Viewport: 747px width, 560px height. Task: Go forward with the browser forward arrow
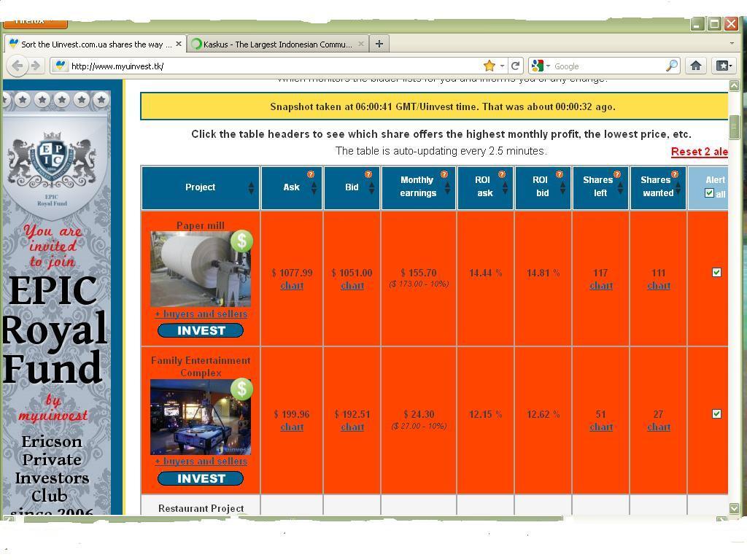(35, 66)
